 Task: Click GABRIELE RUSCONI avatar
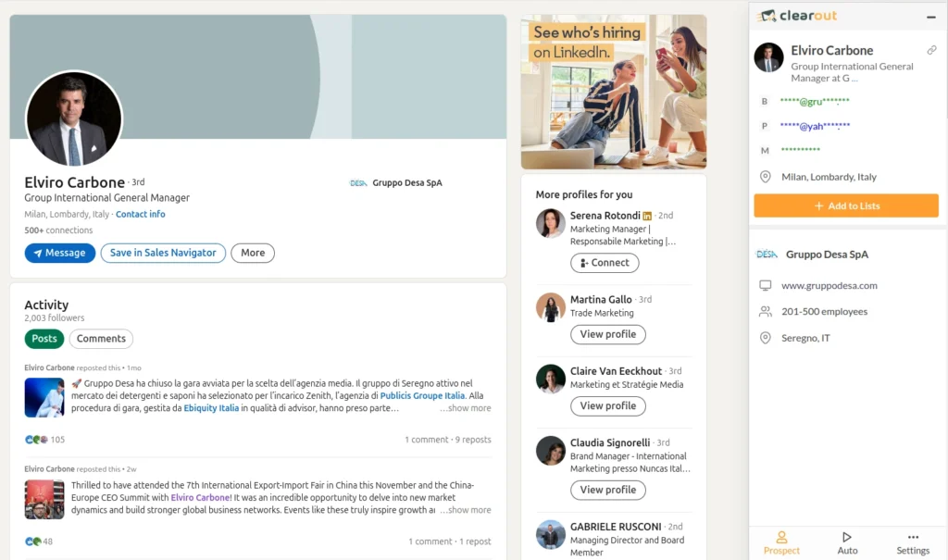550,535
